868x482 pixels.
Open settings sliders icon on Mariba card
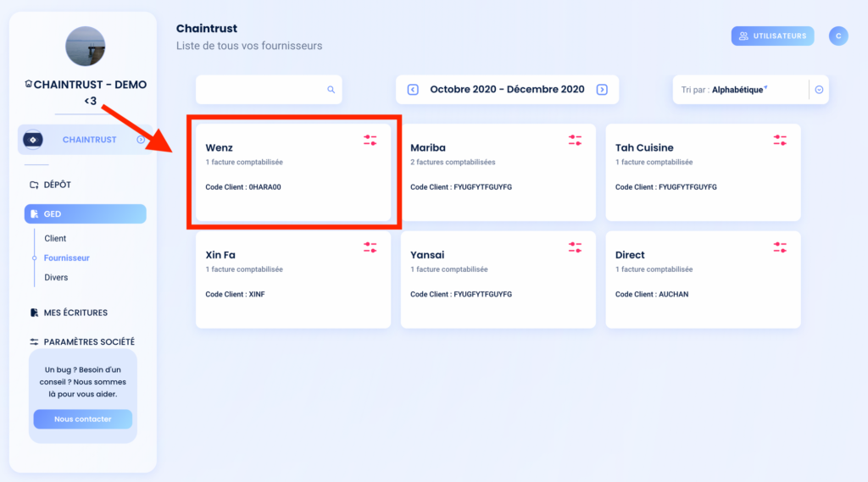[575, 140]
